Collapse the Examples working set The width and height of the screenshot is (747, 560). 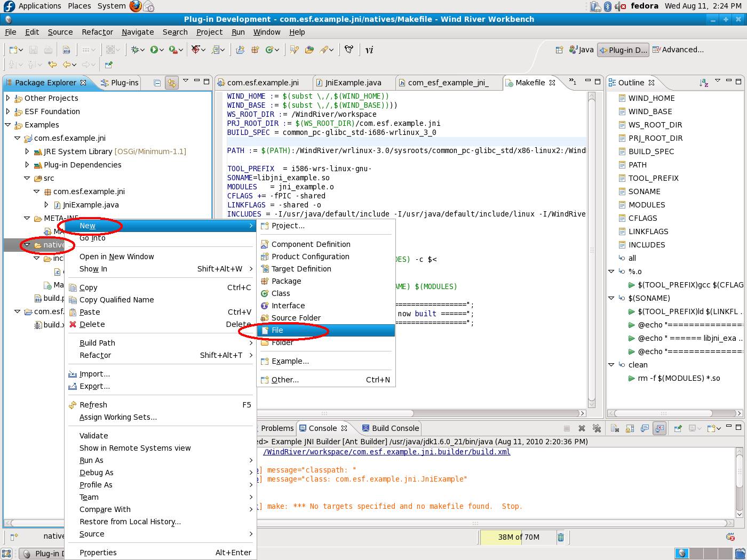[x=8, y=125]
